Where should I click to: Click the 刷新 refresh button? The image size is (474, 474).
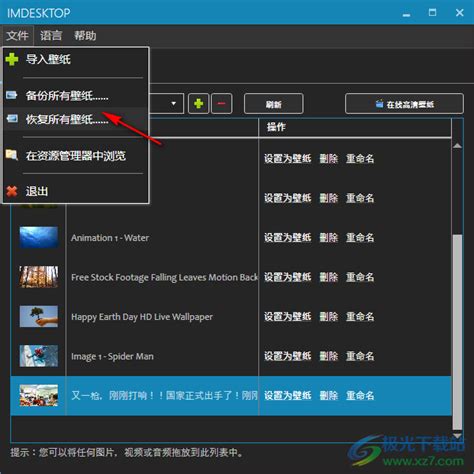point(274,104)
